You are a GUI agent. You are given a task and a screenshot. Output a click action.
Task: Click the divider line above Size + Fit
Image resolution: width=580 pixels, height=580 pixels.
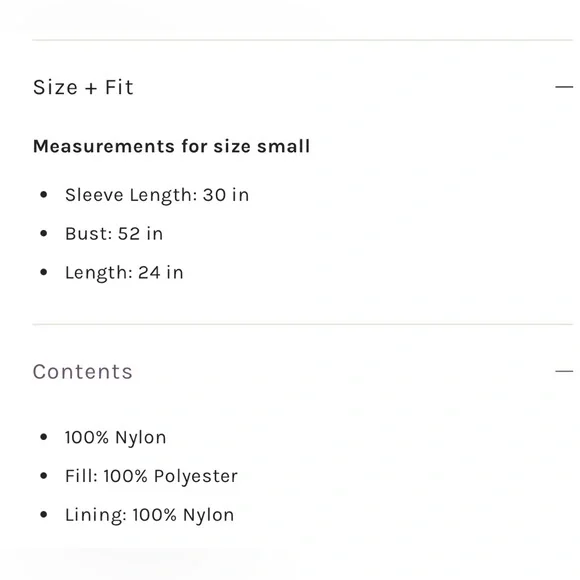click(x=303, y=40)
